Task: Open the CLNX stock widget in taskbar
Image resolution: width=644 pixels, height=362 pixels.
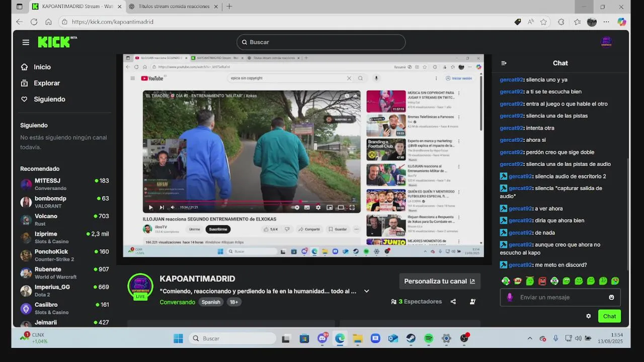Action: tap(34, 338)
